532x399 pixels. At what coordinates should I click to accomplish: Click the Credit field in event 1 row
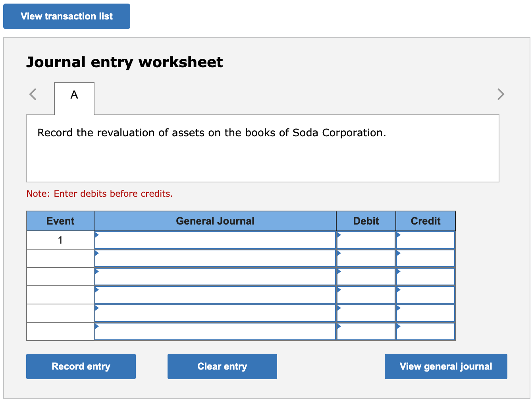pos(426,240)
